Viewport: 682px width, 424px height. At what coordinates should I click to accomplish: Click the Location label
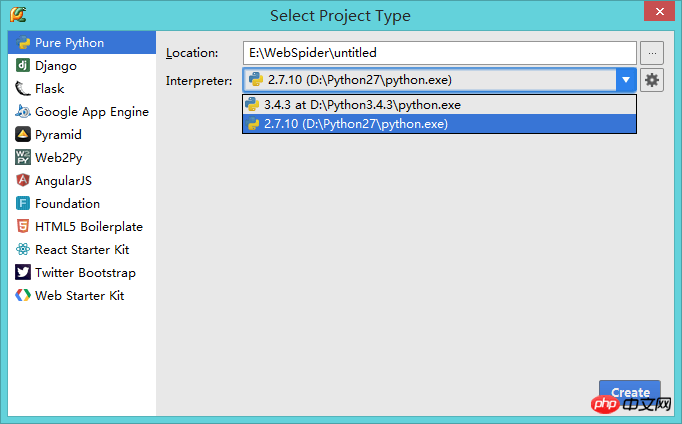pyautogui.click(x=192, y=53)
